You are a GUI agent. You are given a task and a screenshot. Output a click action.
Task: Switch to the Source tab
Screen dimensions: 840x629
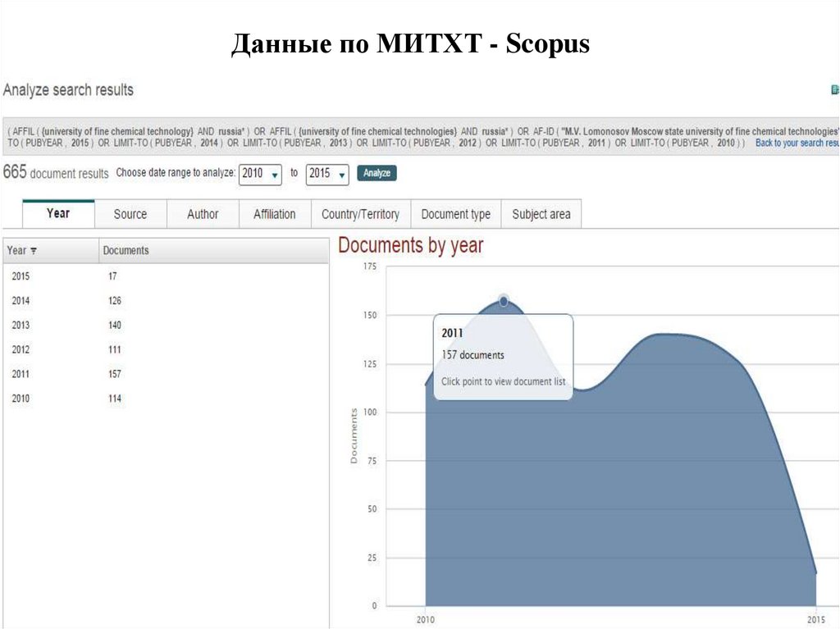[130, 213]
